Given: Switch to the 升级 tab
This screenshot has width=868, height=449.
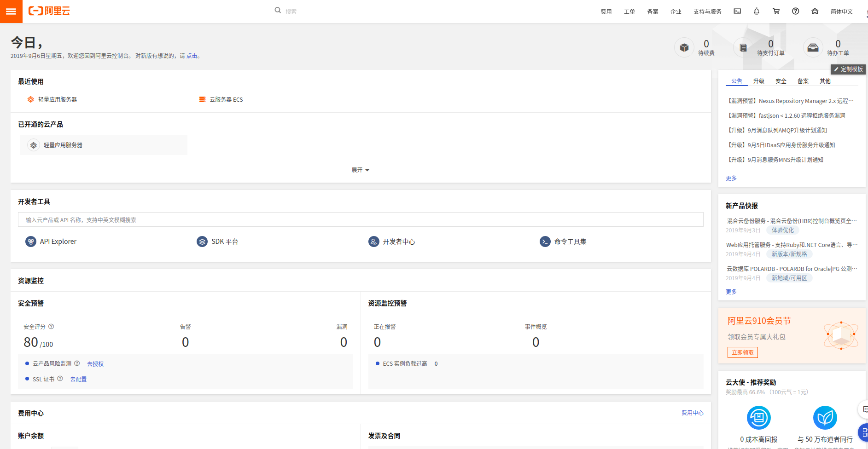Looking at the screenshot, I should [759, 81].
